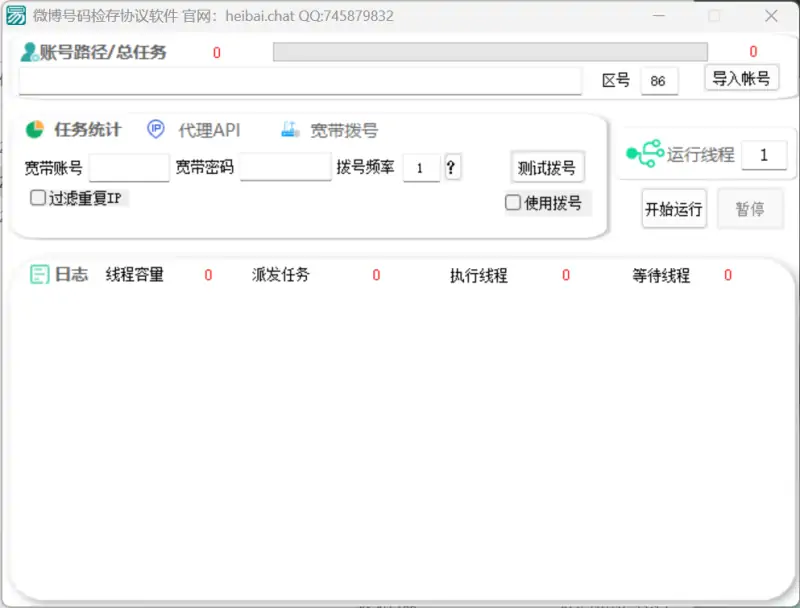Enable the 过滤重复IP checkbox

[x=38, y=198]
